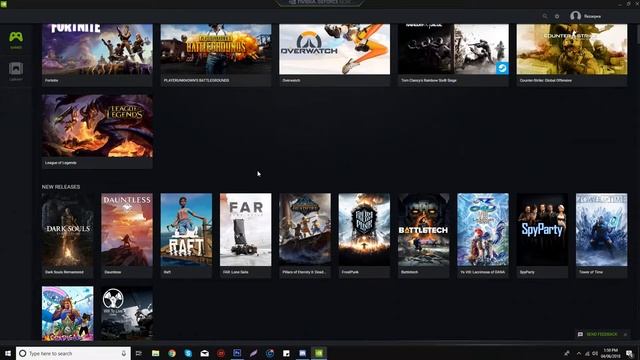Click the Send Feedback button

(x=602, y=334)
